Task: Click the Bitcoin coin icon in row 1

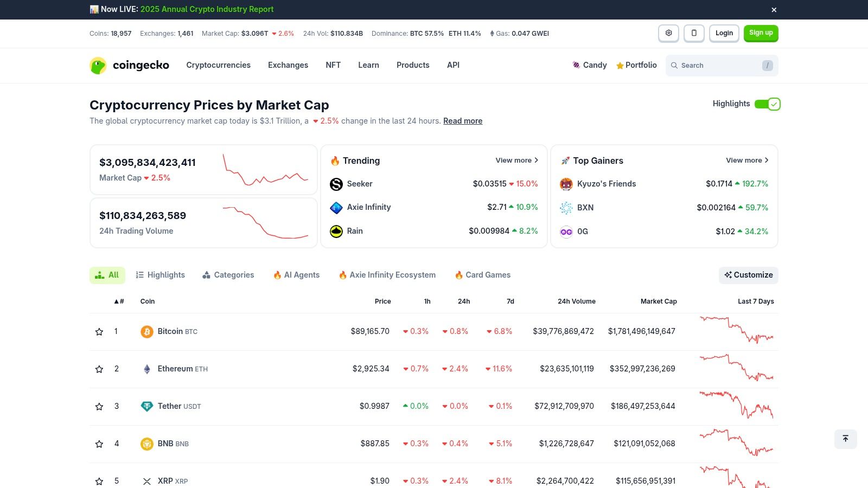Action: click(x=146, y=331)
